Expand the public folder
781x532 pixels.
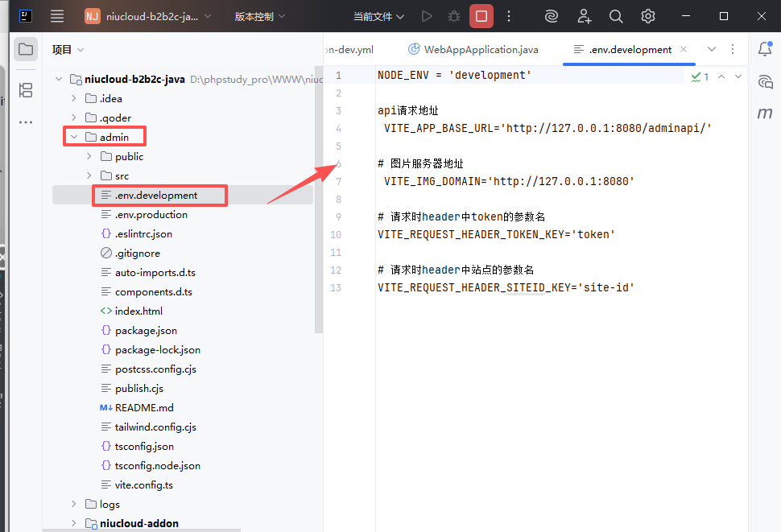click(x=89, y=156)
